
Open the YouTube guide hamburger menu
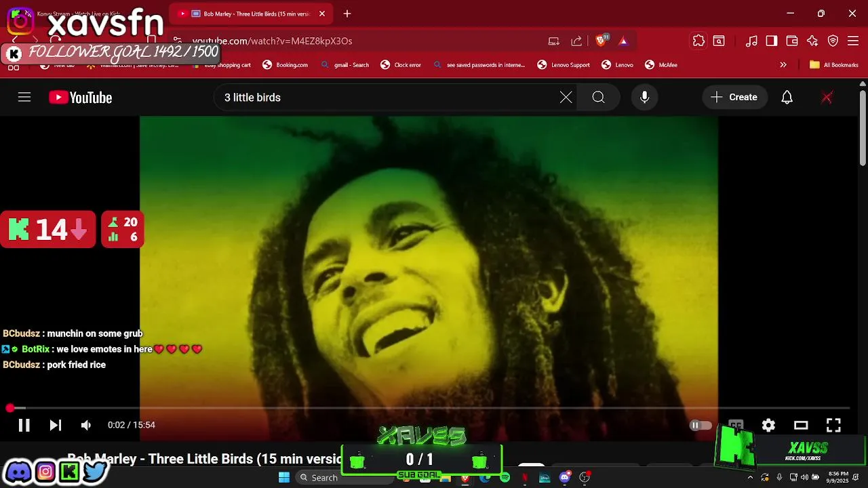(24, 98)
